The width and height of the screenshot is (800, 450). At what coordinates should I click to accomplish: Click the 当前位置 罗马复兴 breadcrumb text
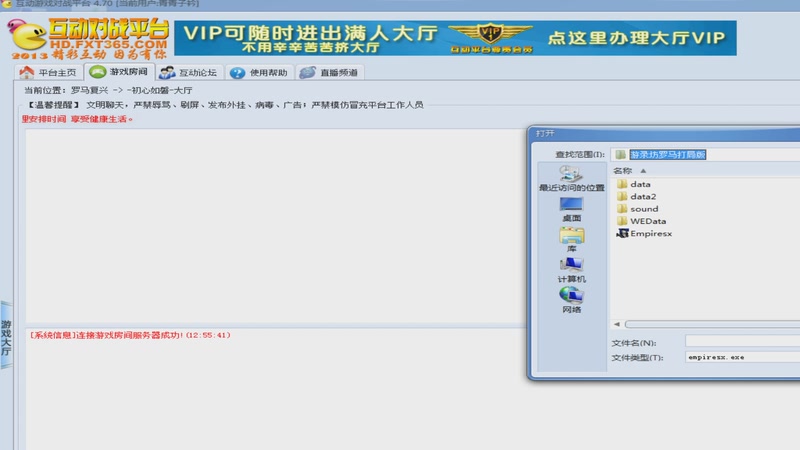tap(108, 90)
